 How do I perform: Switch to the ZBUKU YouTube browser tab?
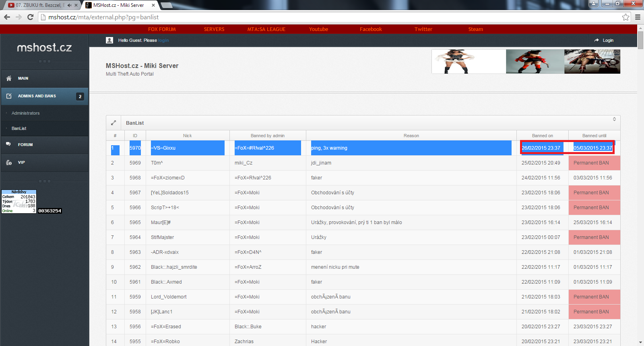click(x=38, y=5)
